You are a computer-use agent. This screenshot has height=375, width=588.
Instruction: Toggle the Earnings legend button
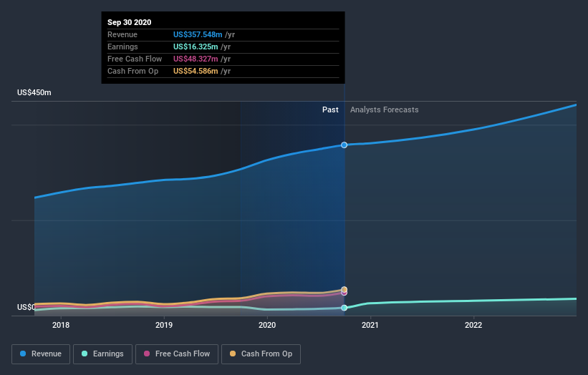tap(102, 354)
